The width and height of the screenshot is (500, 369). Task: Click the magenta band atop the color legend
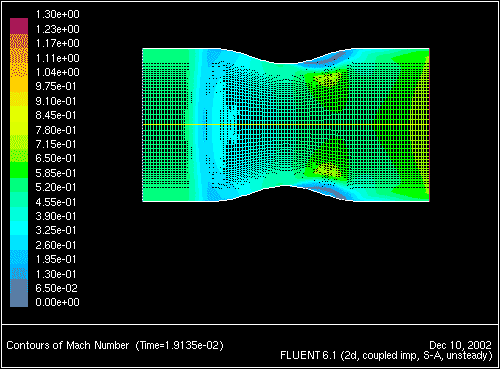pos(19,26)
